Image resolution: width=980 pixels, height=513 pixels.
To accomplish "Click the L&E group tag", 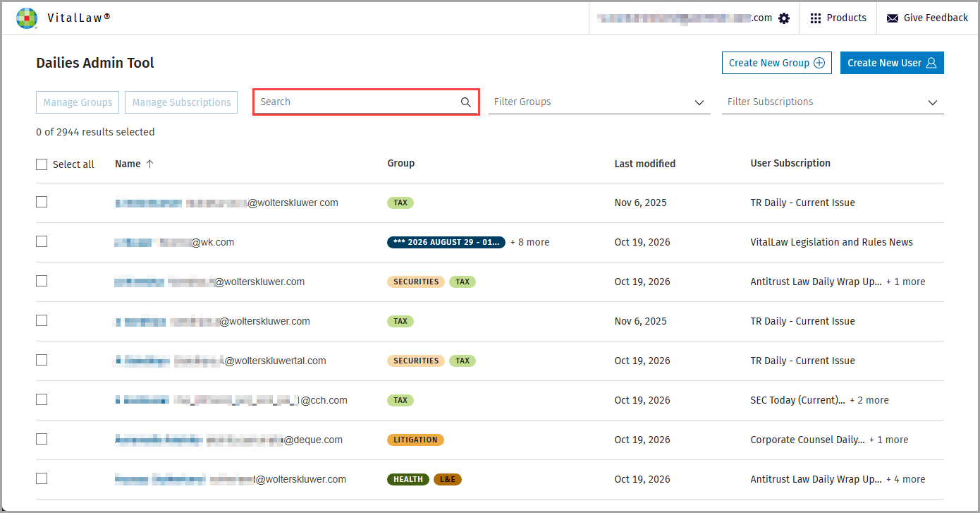I will (447, 479).
